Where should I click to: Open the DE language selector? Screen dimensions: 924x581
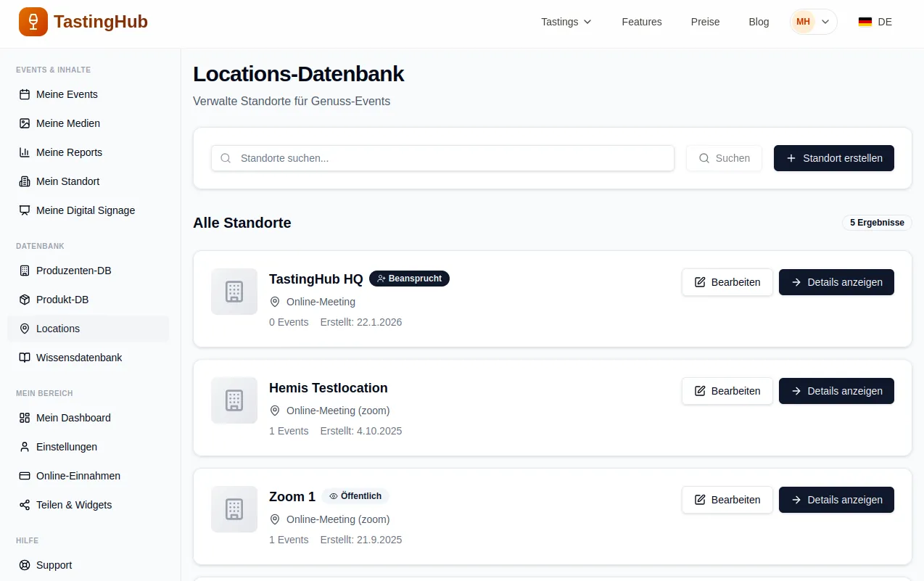tap(875, 22)
